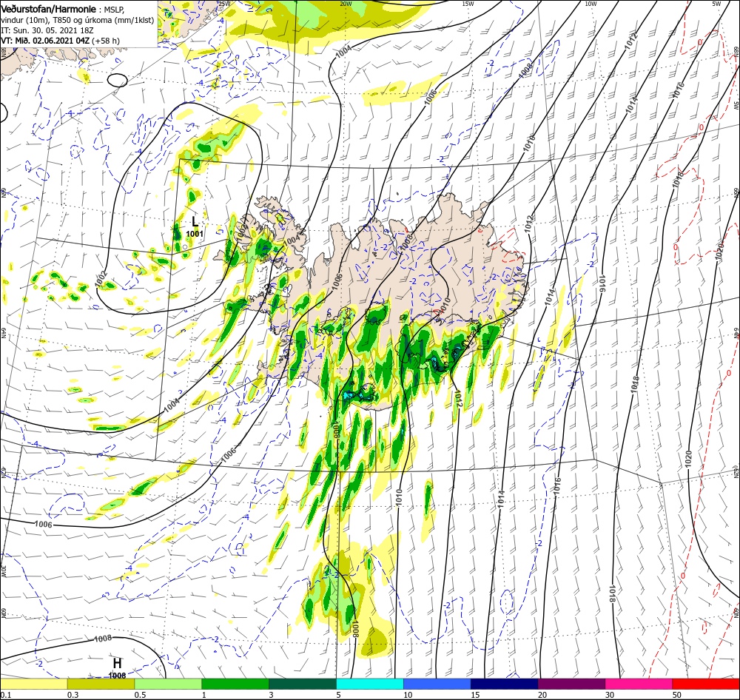
Task: Pick the cyan 5–10 legend swatch
Action: pos(370,684)
